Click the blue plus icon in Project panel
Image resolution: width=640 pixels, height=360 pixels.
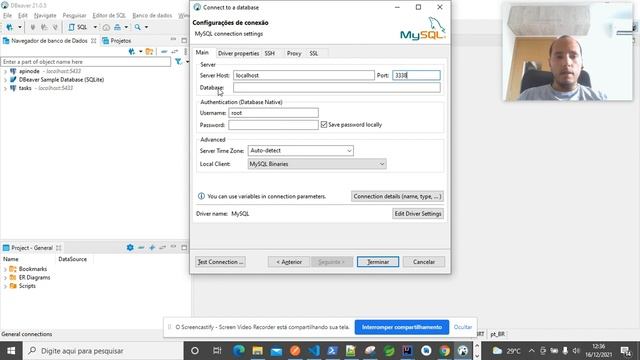[x=152, y=247]
